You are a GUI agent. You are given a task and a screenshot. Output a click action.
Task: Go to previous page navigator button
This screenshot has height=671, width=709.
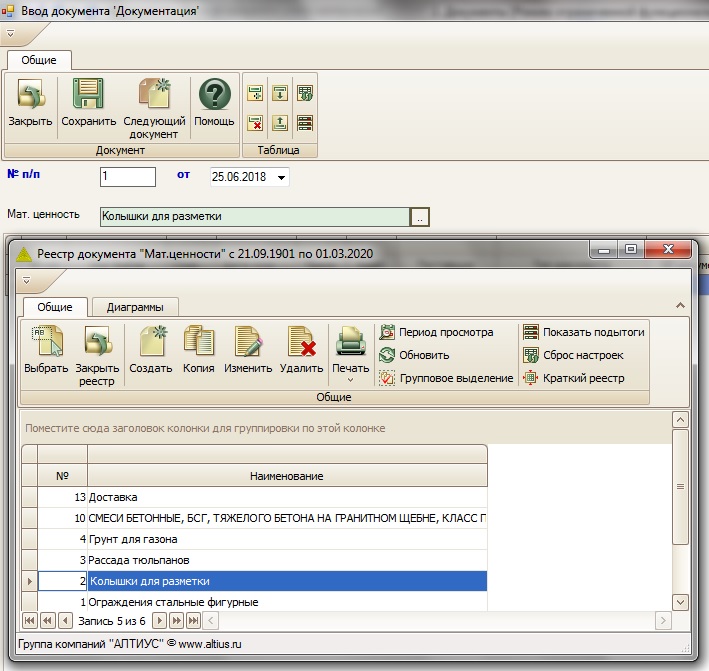tap(47, 621)
